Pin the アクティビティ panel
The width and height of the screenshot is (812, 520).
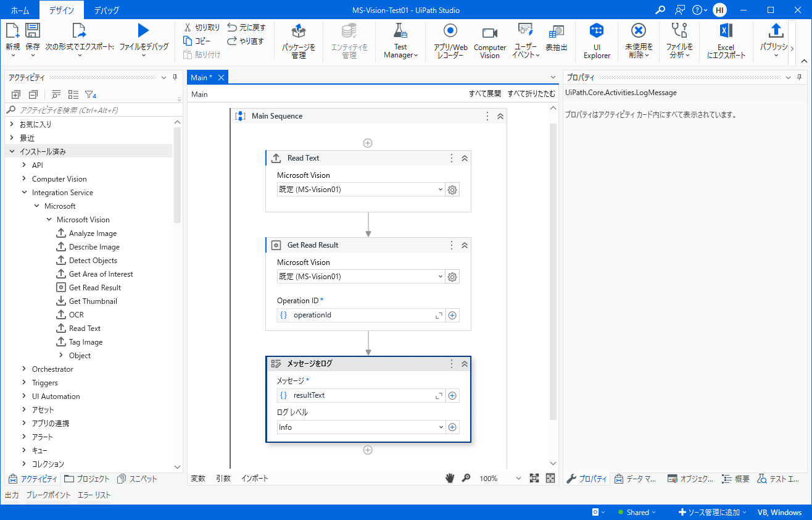click(x=175, y=77)
